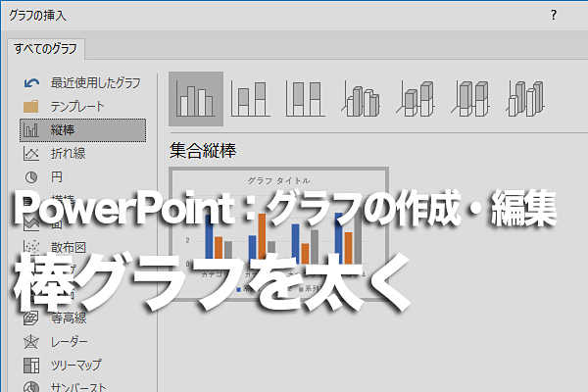Screen dimensions: 588x392
Task: Switch to the すべてのグラフ tab
Action: tap(46, 49)
